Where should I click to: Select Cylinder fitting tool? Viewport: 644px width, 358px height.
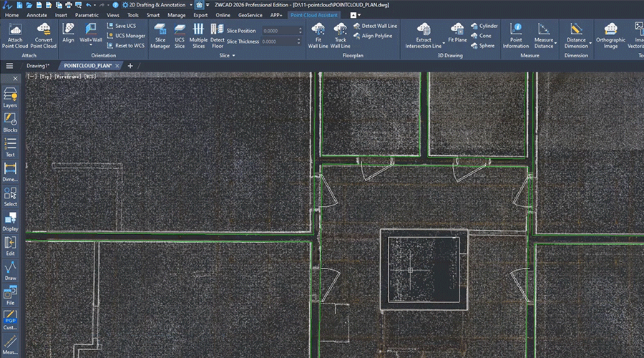484,26
